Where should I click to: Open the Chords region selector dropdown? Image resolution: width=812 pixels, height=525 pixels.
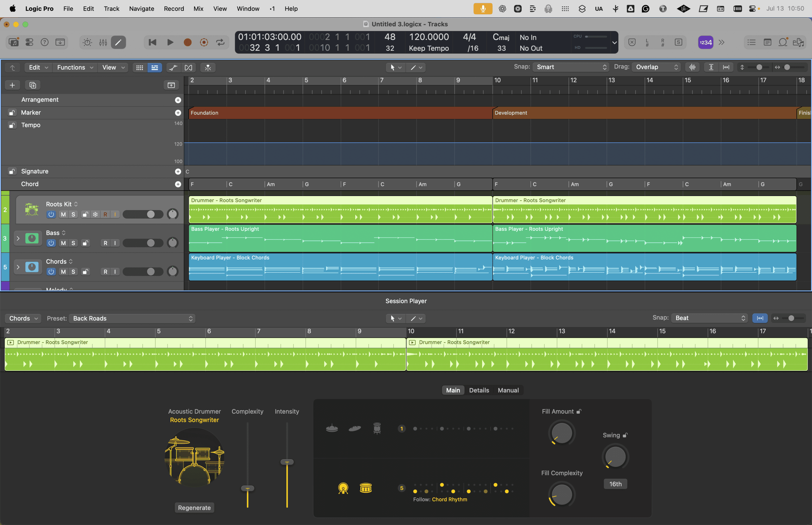23,318
